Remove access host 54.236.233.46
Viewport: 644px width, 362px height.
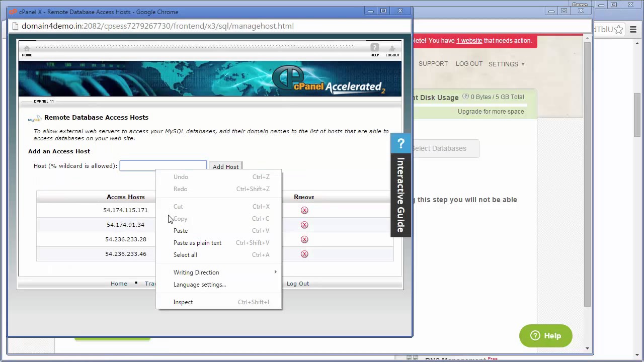point(304,254)
